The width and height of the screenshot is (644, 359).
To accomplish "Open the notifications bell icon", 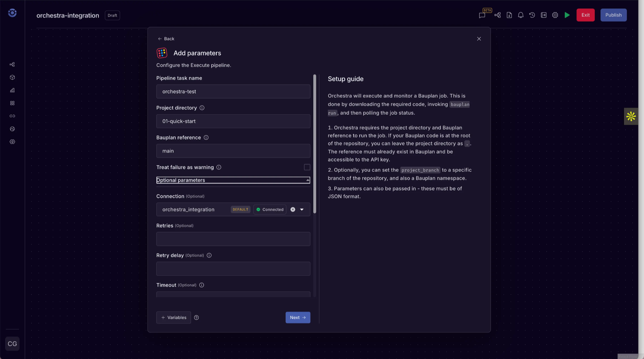I will point(521,15).
